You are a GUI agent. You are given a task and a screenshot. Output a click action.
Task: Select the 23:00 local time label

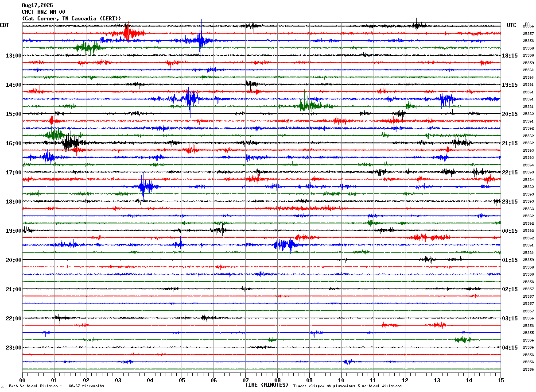point(14,348)
